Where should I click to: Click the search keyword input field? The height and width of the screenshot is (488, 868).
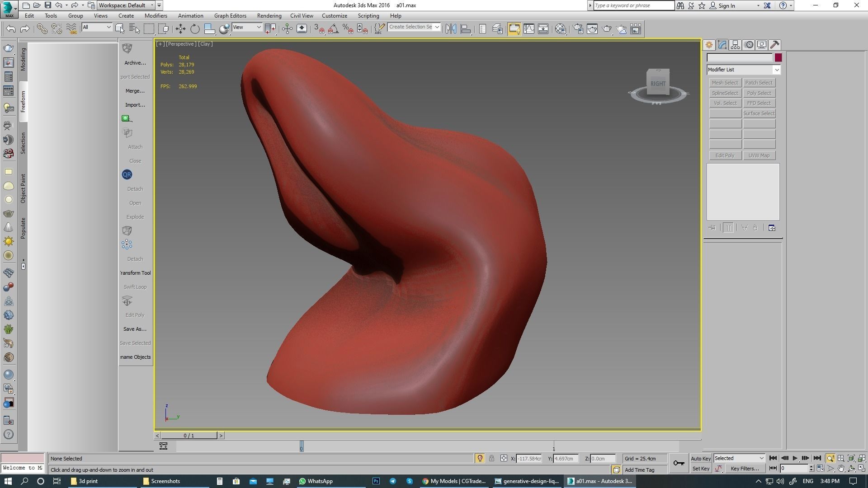(633, 5)
